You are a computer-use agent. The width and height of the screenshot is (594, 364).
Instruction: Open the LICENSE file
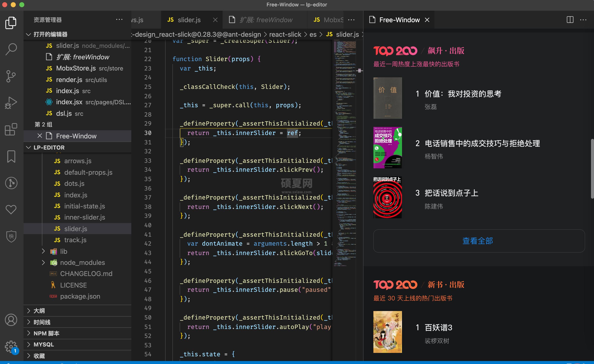pyautogui.click(x=77, y=285)
